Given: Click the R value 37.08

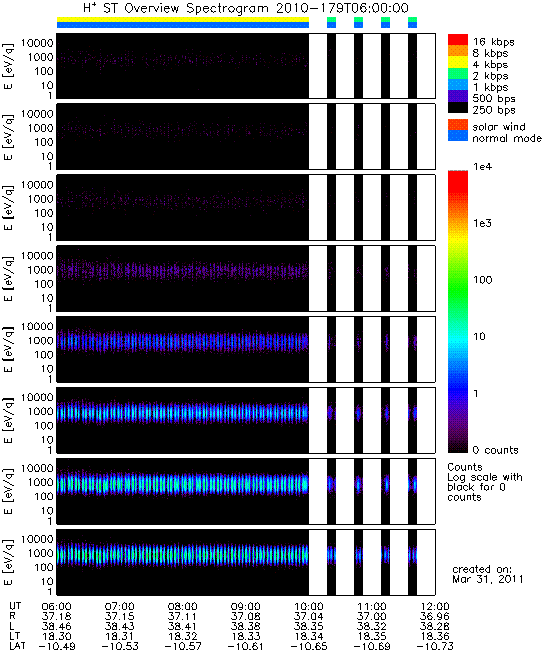Looking at the screenshot, I should point(245,617).
